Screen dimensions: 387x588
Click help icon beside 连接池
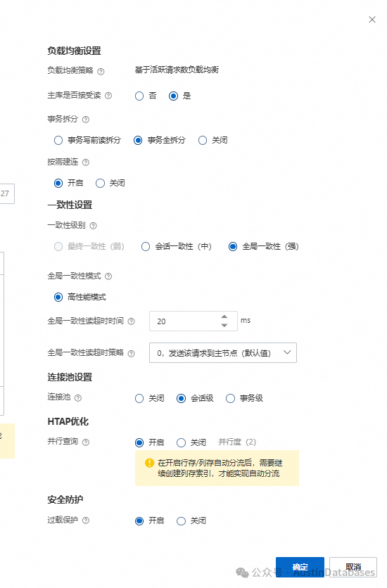click(78, 398)
